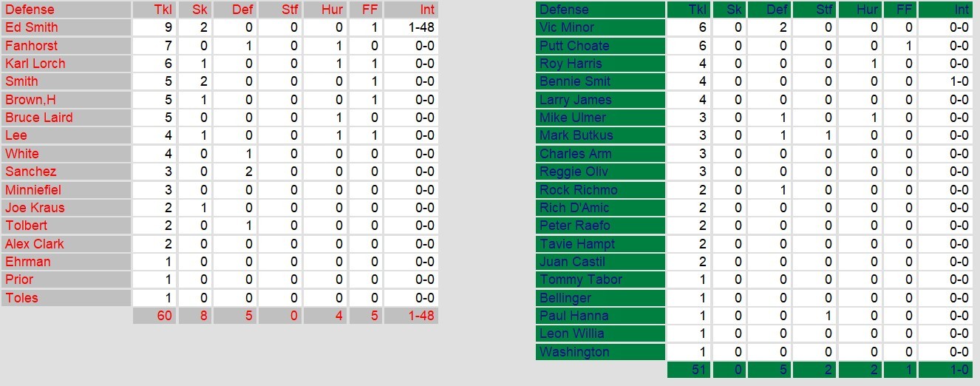Image resolution: width=980 pixels, height=386 pixels.
Task: Click the Ed Smith player name
Action: [31, 27]
